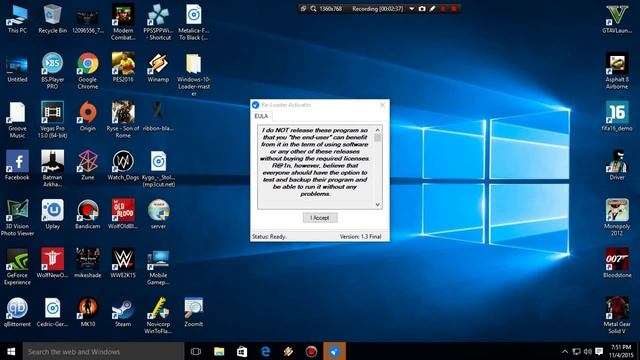Open the Windows Store taskbar icon

[242, 351]
